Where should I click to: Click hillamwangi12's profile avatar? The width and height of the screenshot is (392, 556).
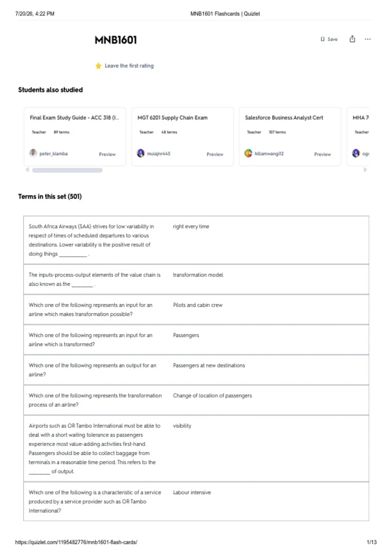coord(248,153)
